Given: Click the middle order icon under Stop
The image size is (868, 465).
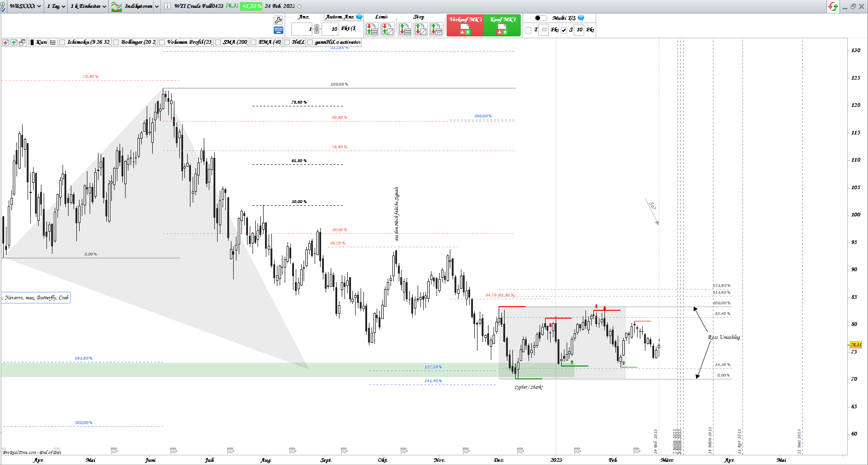Looking at the screenshot, I should (420, 29).
